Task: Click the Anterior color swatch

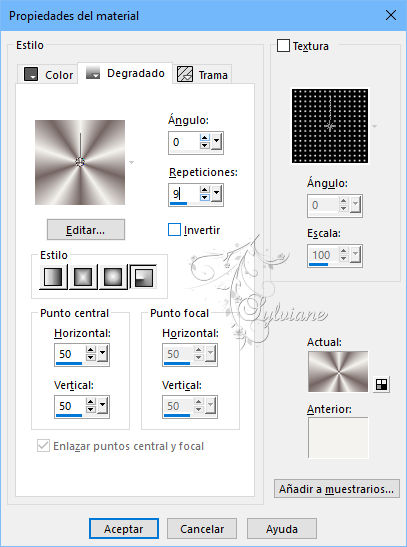Action: [x=338, y=438]
